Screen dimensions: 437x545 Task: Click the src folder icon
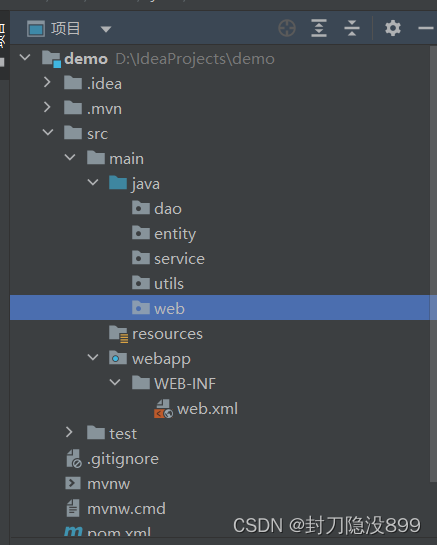coord(73,133)
